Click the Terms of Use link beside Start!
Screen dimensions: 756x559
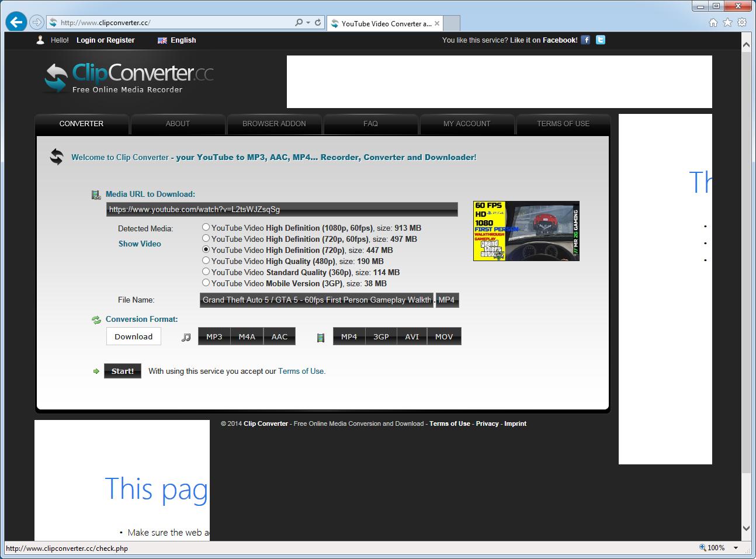(301, 371)
